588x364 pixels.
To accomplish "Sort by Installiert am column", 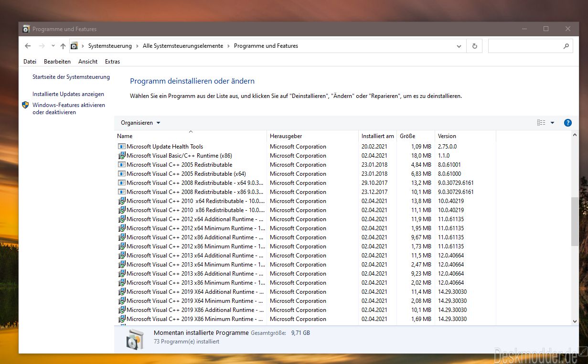I will (x=377, y=136).
